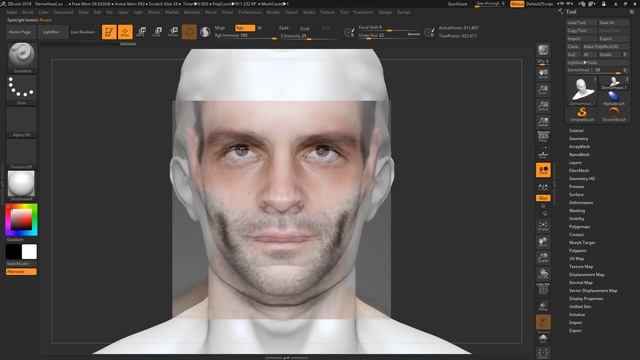Click the Actual size icon

[x=543, y=106]
